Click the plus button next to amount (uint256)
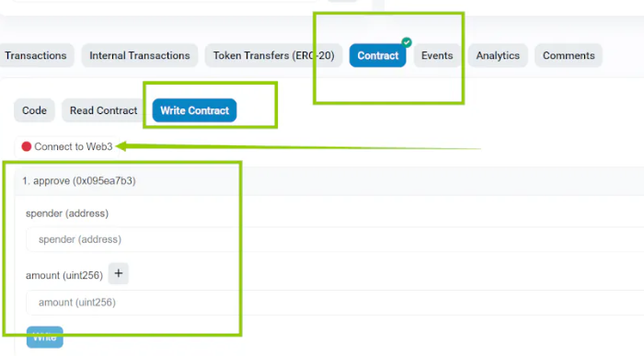Viewport: 644px width, 356px height. (x=119, y=273)
